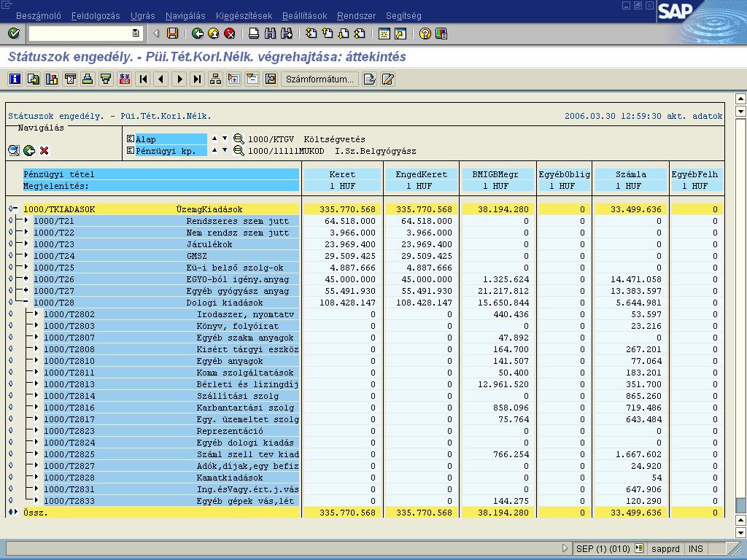The image size is (747, 560).
Task: Collapse the 1000/T28 Dologi kiadások node
Action: click(26, 302)
